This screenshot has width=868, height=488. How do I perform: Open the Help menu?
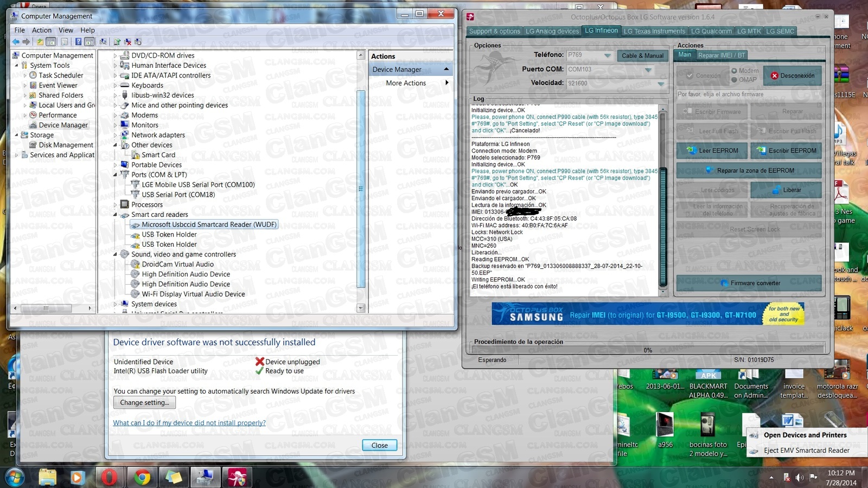87,30
